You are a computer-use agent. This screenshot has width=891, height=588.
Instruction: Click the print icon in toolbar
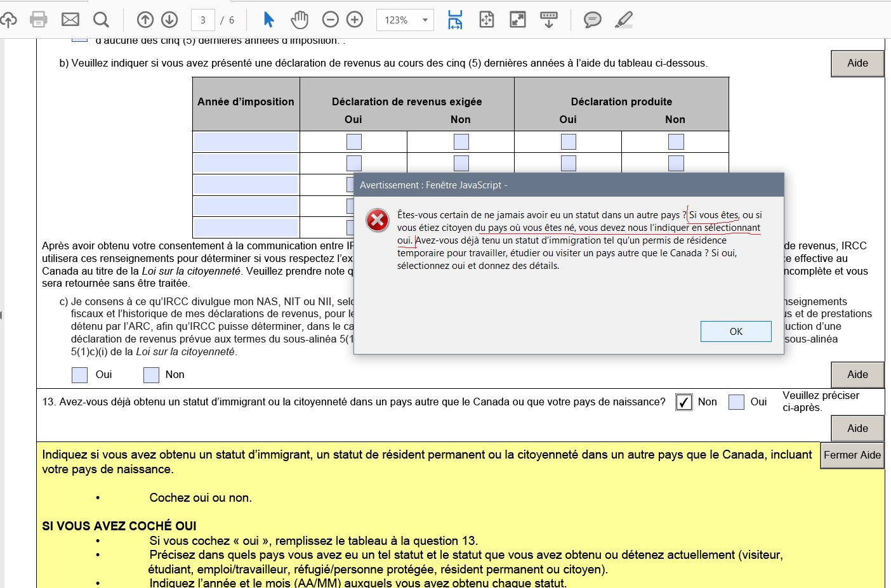click(x=39, y=20)
